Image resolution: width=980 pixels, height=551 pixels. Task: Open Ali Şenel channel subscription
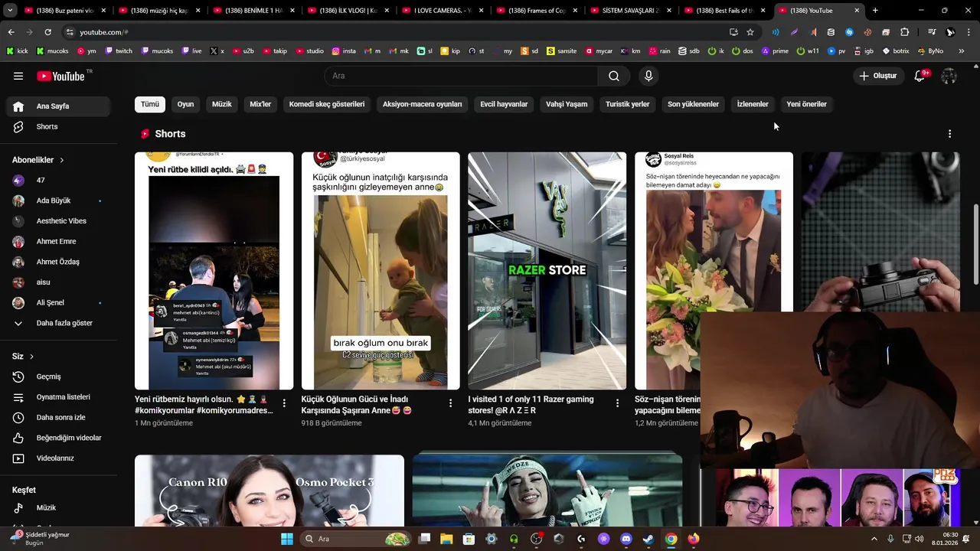pyautogui.click(x=58, y=302)
